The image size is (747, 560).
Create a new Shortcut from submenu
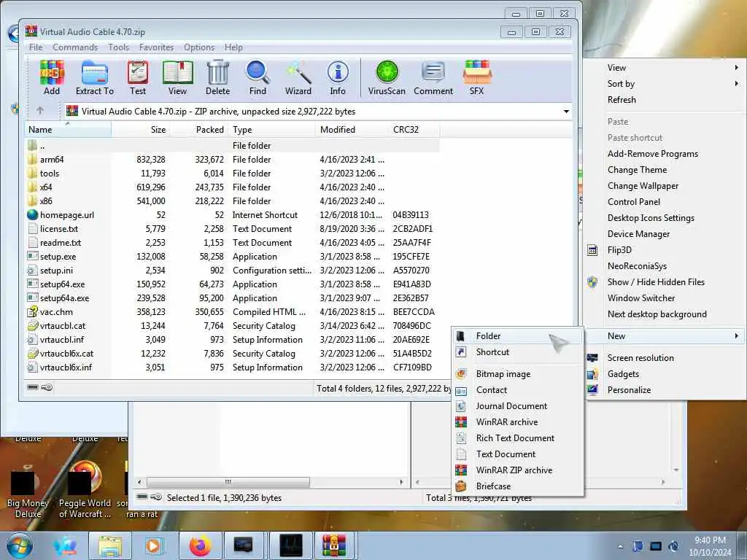click(x=517, y=352)
